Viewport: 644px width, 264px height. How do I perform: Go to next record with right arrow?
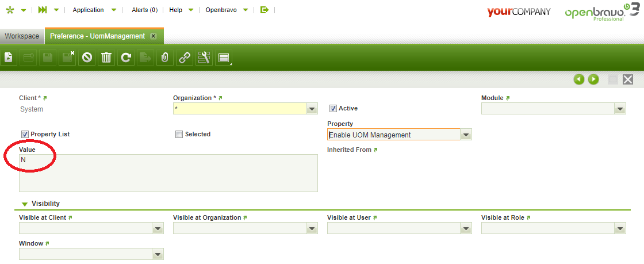click(x=593, y=79)
